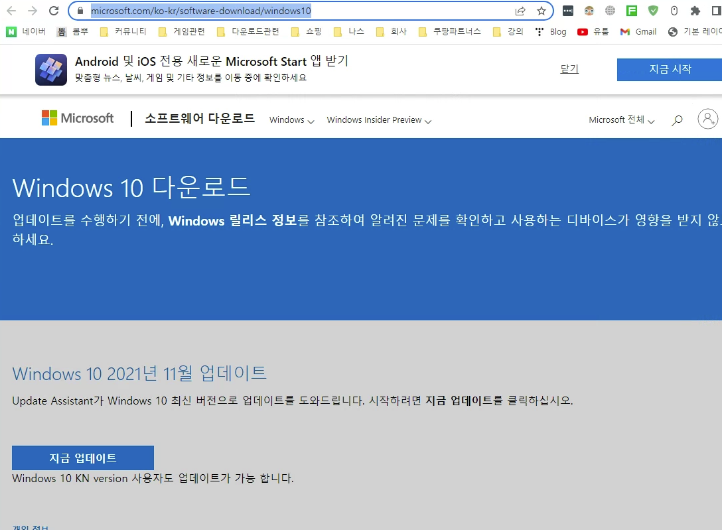Click the 지금 업데이트 button
Viewport: 722px width, 530px height.
point(83,458)
